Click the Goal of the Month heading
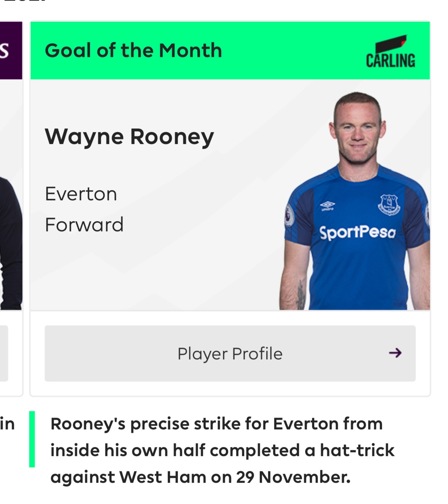The image size is (448, 504). 133,51
